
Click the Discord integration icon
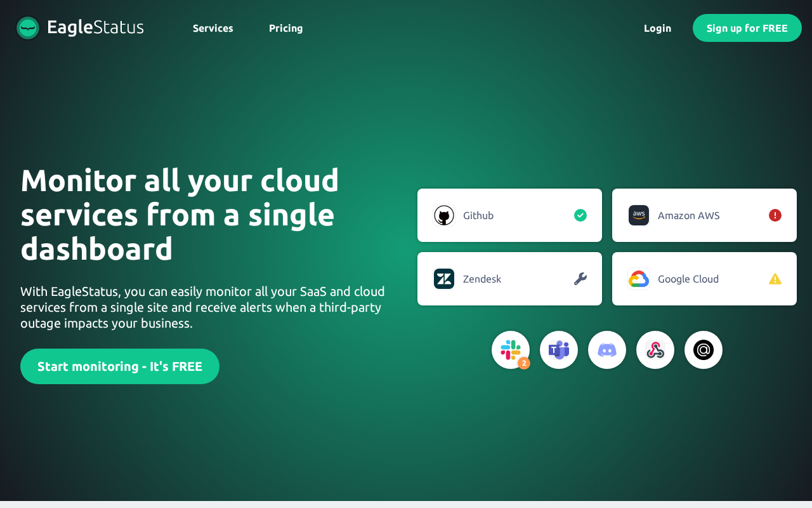(x=607, y=350)
